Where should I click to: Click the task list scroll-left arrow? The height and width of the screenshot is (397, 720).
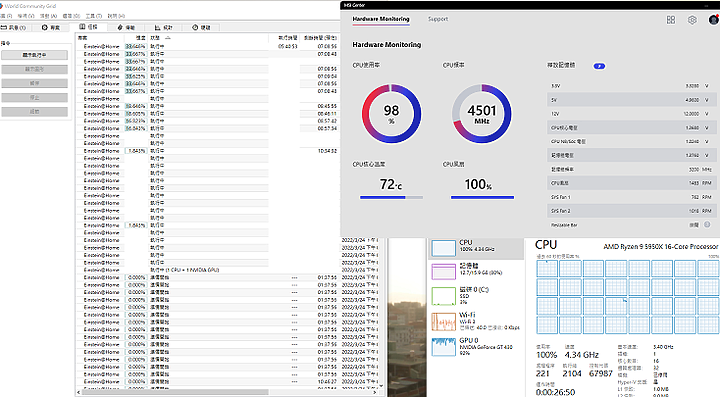pyautogui.click(x=79, y=392)
